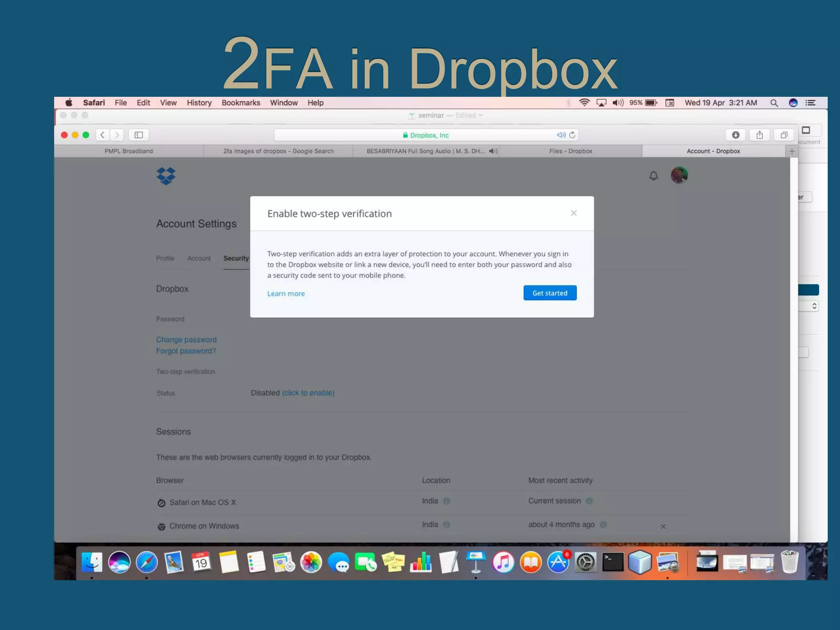Open the AirPlay display menu
This screenshot has height=630, width=840.
coord(601,103)
